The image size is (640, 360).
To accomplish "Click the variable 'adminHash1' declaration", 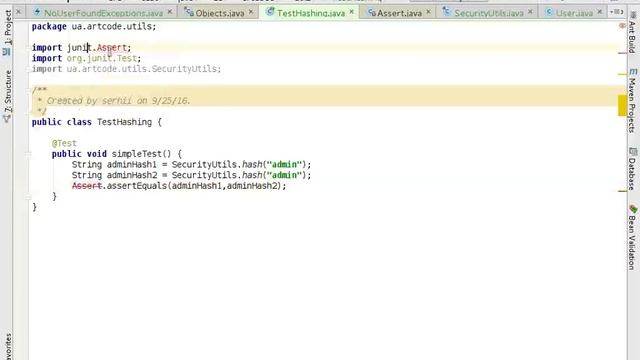I will pos(131,164).
